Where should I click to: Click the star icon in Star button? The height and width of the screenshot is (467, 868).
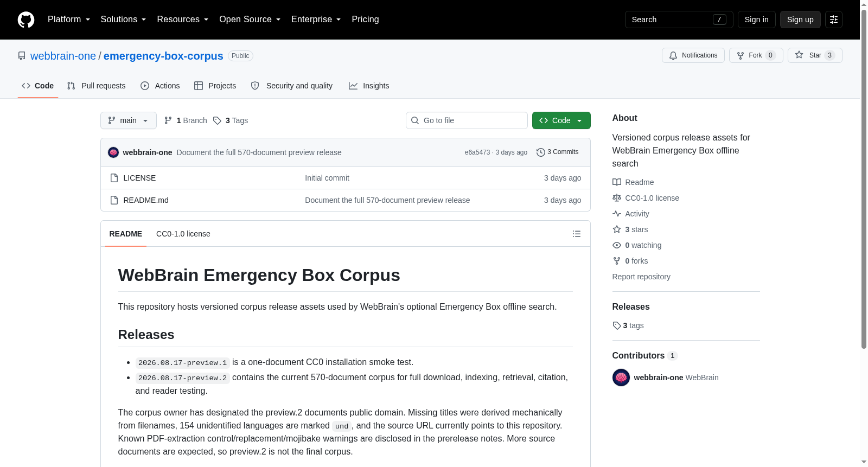click(799, 55)
